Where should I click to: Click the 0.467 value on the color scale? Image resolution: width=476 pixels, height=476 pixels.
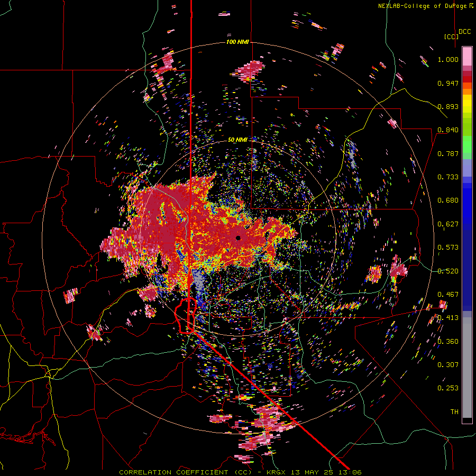(x=448, y=295)
